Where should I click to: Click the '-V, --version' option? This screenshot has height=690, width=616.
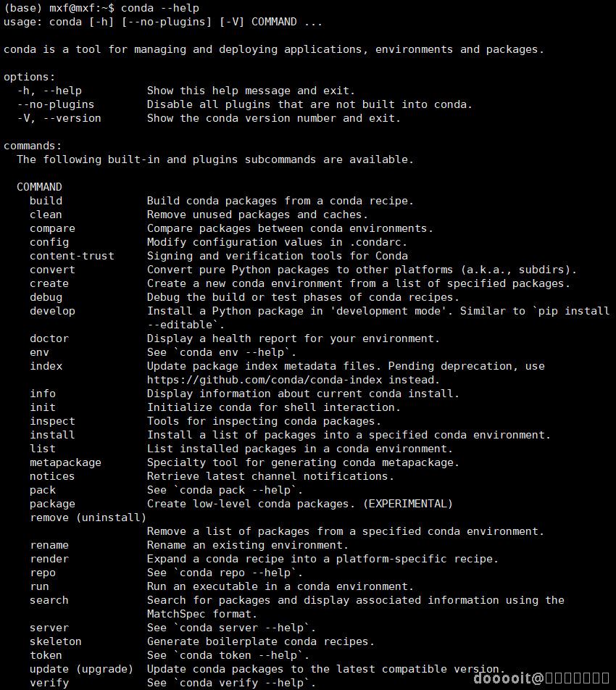pos(59,118)
